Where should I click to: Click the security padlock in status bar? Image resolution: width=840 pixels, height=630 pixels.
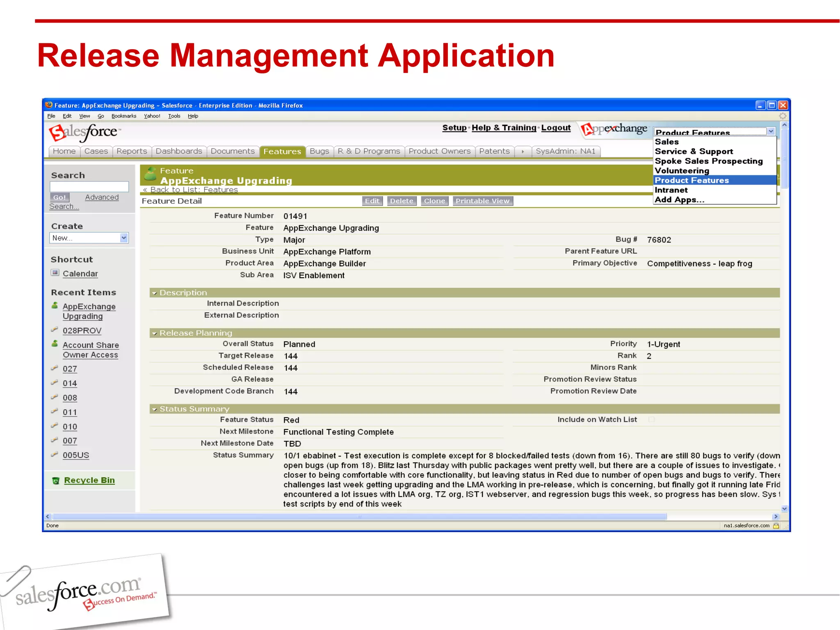(x=776, y=525)
